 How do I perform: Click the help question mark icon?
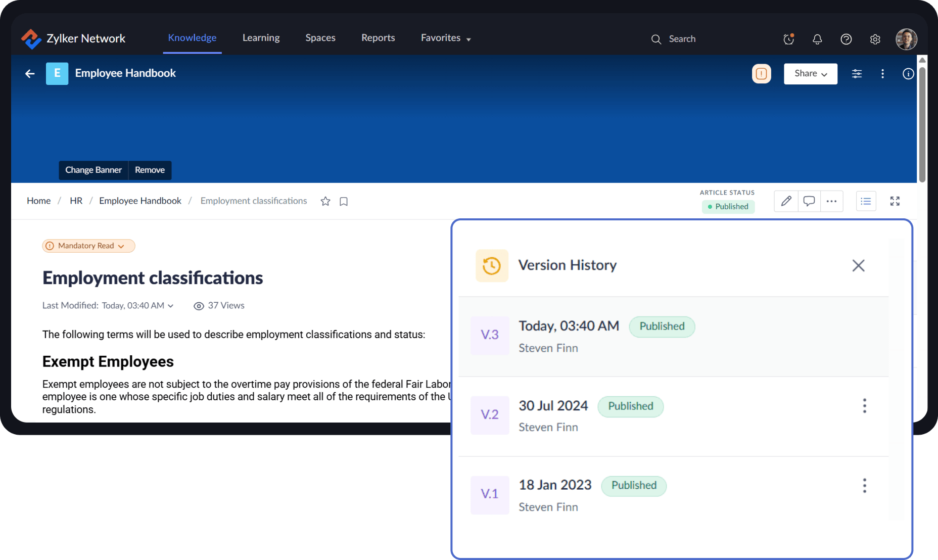tap(846, 39)
